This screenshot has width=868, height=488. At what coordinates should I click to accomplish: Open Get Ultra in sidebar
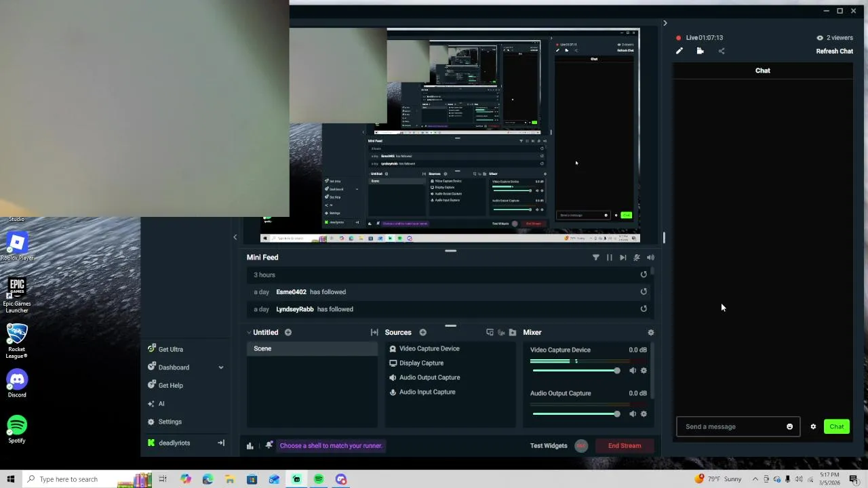pyautogui.click(x=170, y=349)
